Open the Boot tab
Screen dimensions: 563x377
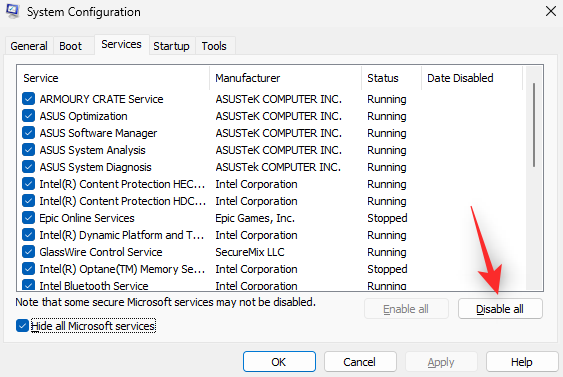click(70, 46)
